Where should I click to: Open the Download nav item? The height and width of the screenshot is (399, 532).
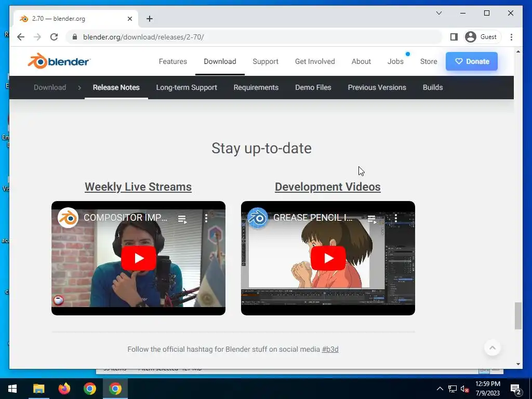click(220, 61)
